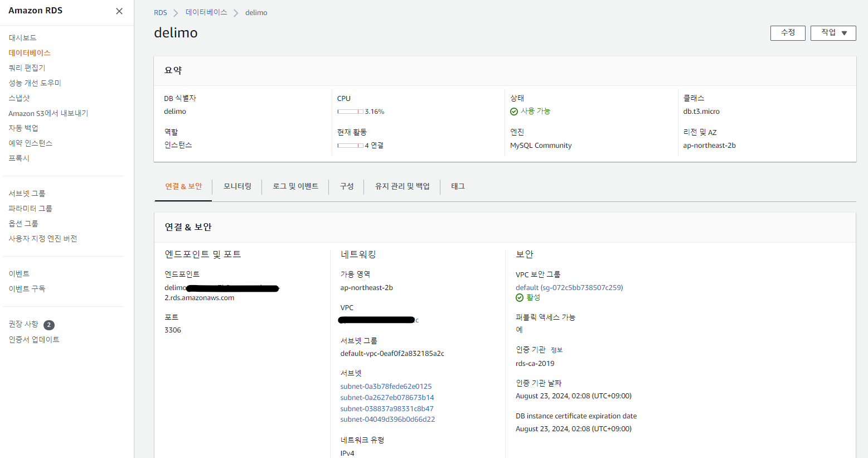Screen dimensions: 868x458
Task: Select the 연결 & 보안 tab
Action: (x=183, y=186)
